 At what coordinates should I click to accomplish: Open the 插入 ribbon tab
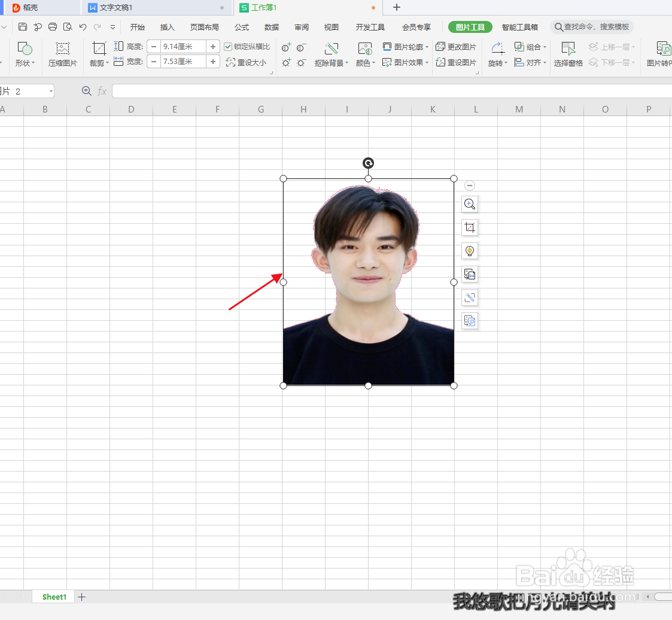(x=167, y=27)
